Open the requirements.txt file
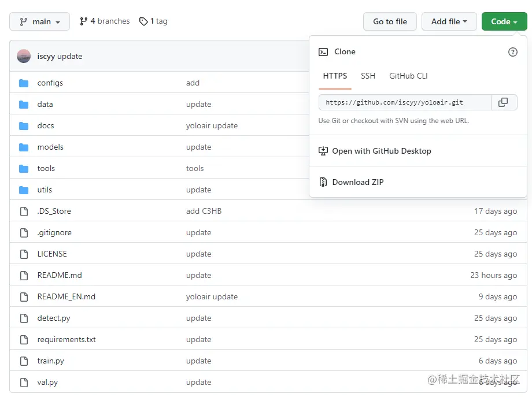 pyautogui.click(x=66, y=339)
